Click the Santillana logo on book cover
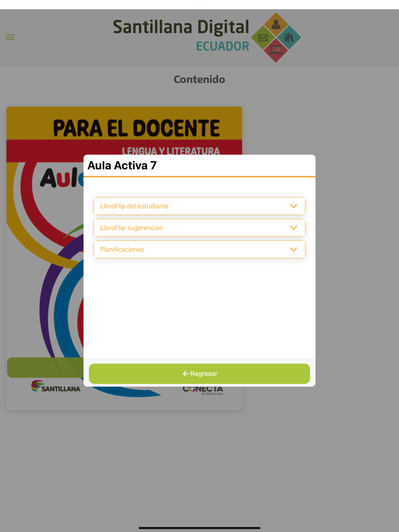 pyautogui.click(x=56, y=386)
